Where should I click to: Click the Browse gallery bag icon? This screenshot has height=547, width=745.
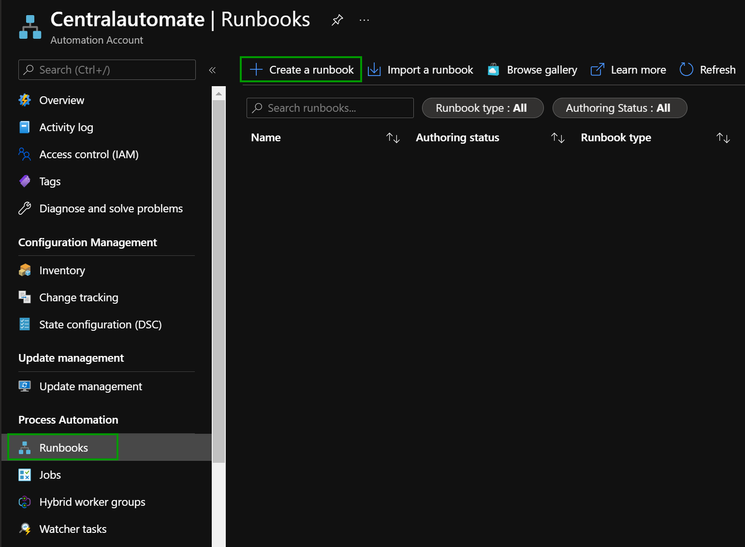pos(493,70)
